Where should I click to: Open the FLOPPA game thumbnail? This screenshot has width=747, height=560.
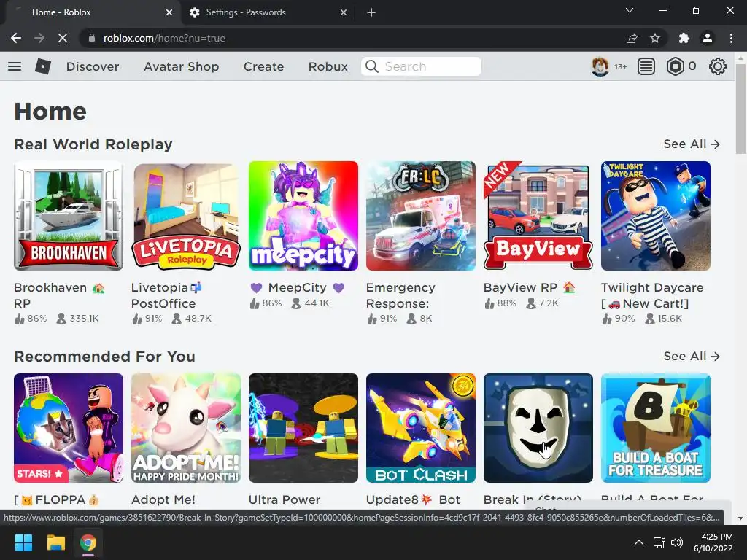point(69,428)
